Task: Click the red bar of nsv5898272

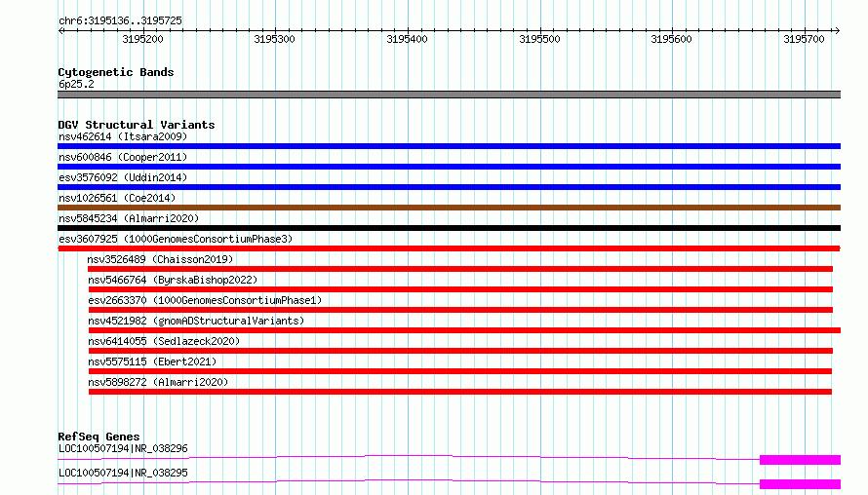Action: 460,392
